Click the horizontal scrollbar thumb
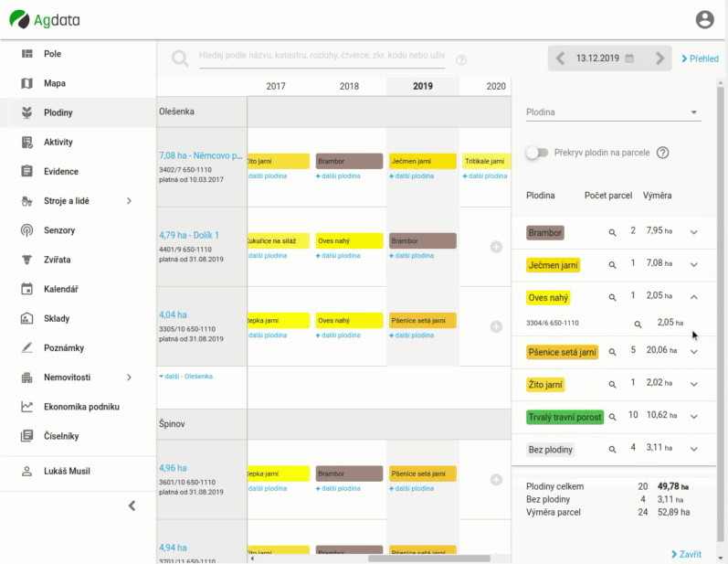 [x=429, y=559]
